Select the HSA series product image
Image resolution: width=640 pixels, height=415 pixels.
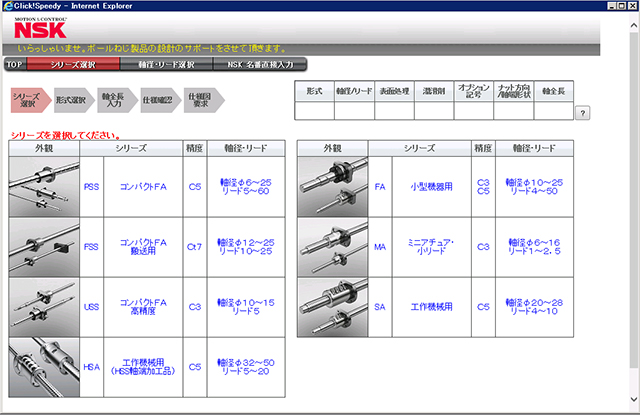[44, 367]
